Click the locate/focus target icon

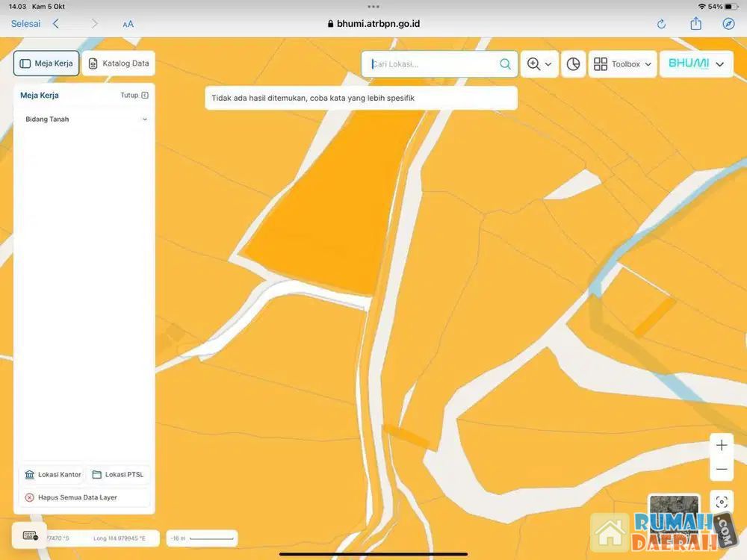[x=722, y=503]
